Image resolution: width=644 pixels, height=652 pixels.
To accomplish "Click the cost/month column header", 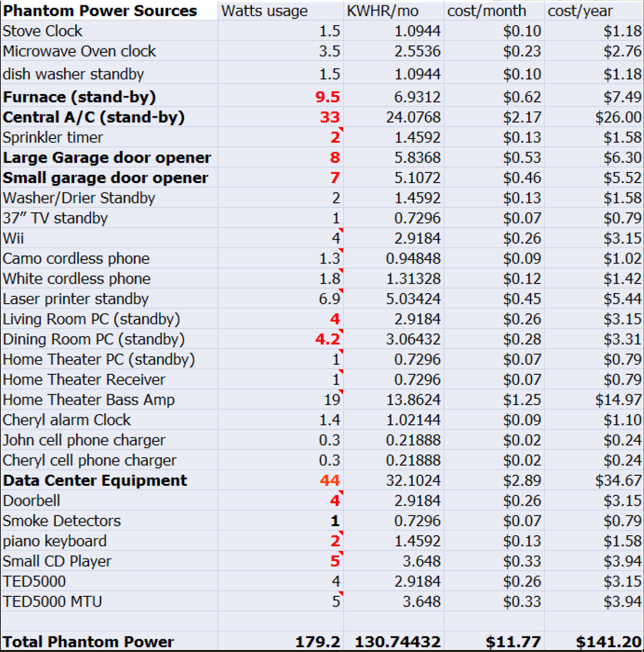I will [487, 11].
